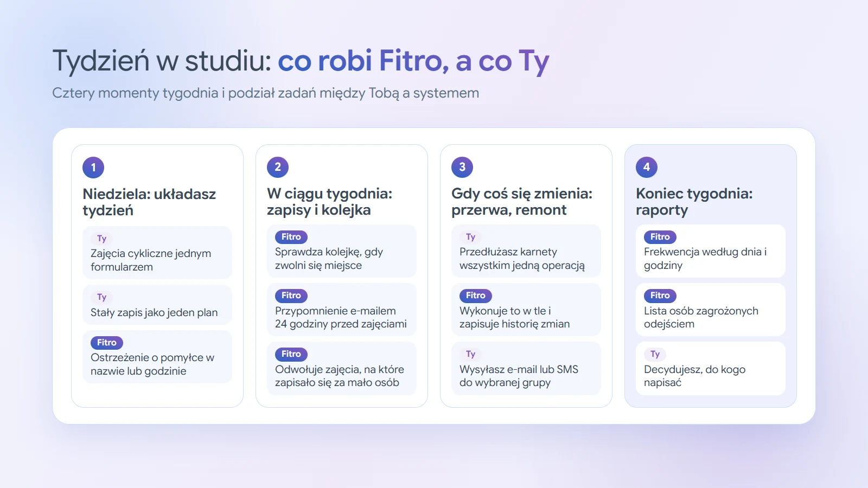Click the Fitro badge above Lista osób zagrożonych
The width and height of the screenshot is (868, 488).
[660, 296]
